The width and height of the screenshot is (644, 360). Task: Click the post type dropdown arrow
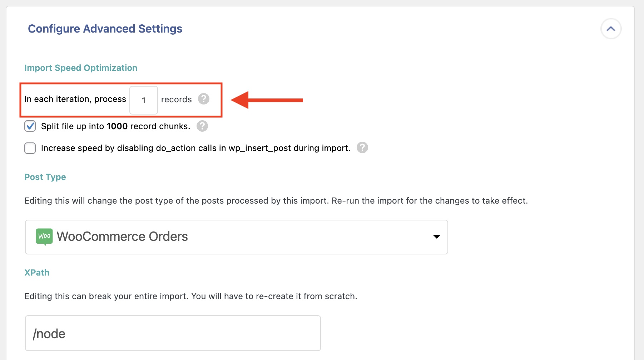[436, 237]
